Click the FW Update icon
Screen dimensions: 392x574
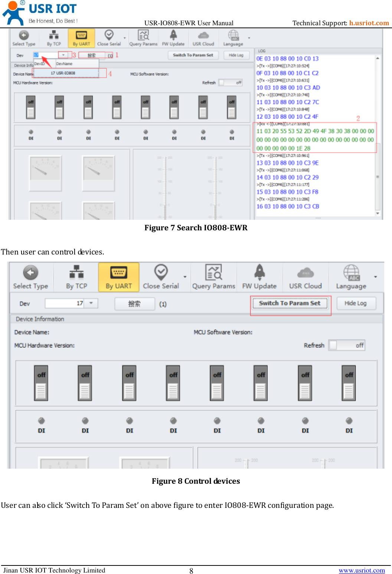tap(259, 276)
